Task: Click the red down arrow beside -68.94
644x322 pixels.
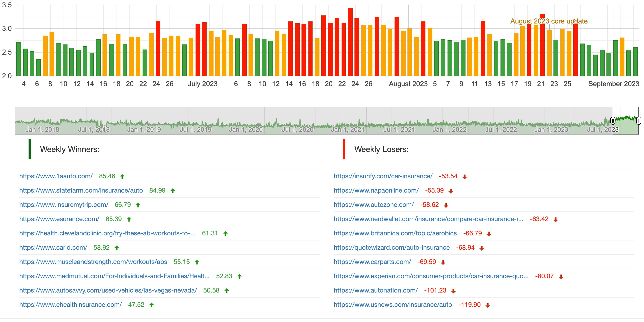Action: pos(481,248)
